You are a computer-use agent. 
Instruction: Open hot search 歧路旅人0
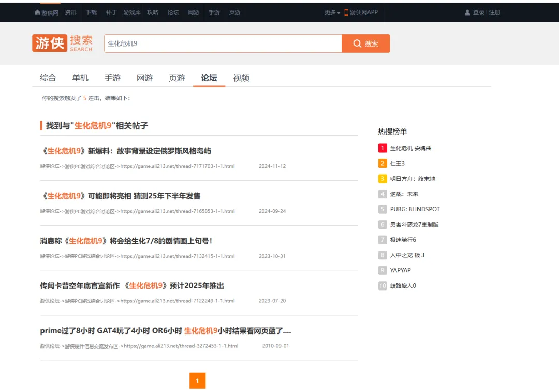[403, 286]
